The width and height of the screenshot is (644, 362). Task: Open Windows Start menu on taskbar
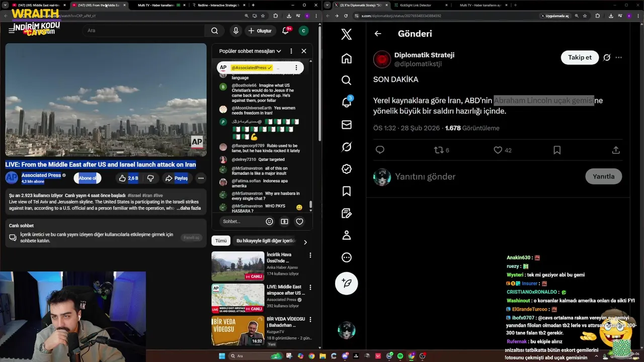(222, 356)
